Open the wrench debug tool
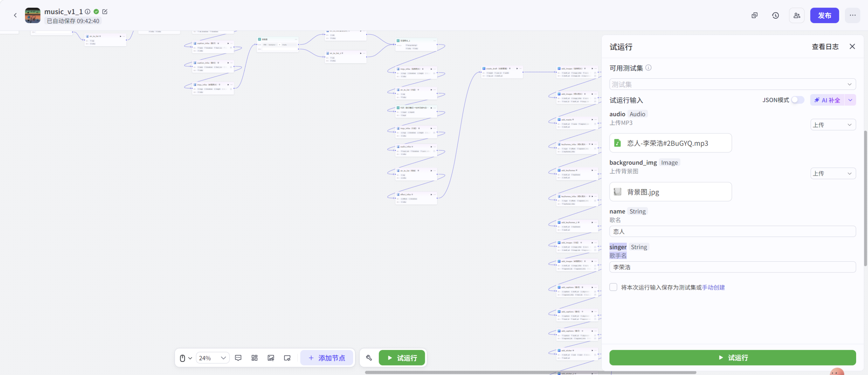This screenshot has width=868, height=375. pos(369,358)
